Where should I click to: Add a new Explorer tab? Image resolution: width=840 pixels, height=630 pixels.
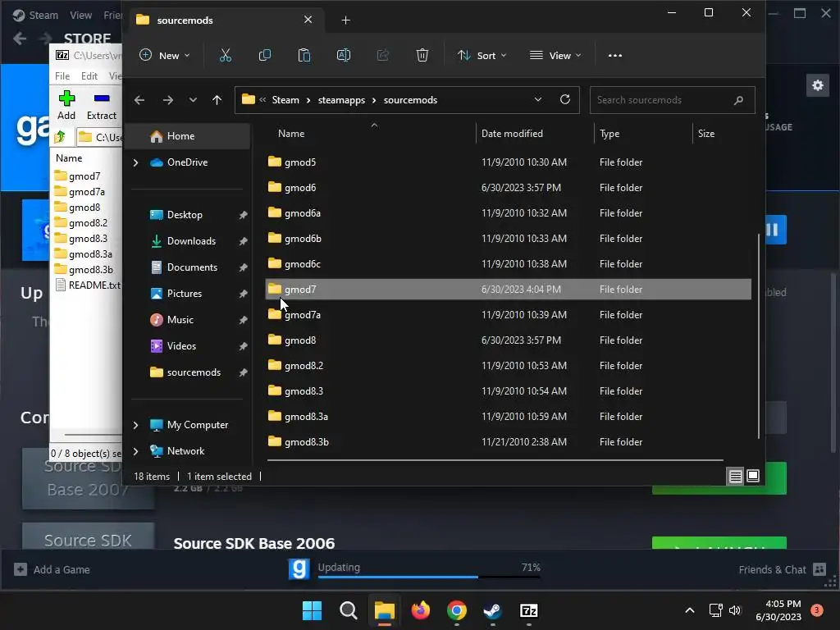click(x=345, y=21)
